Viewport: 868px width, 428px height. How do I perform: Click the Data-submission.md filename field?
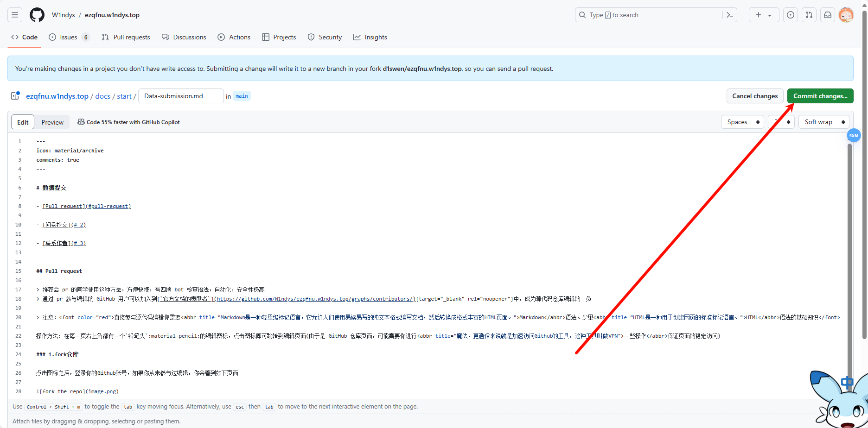pyautogui.click(x=181, y=96)
